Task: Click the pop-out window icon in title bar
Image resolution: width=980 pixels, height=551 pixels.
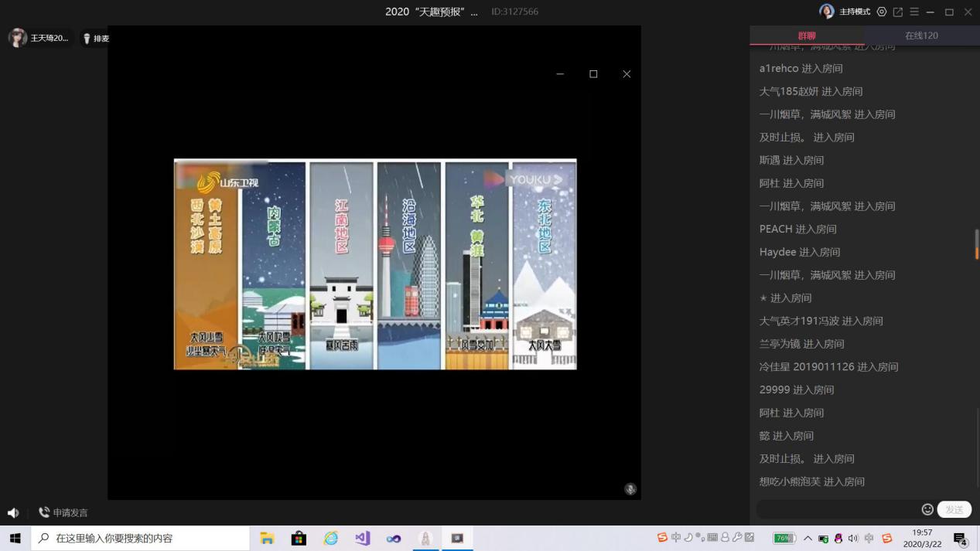Action: 898,12
